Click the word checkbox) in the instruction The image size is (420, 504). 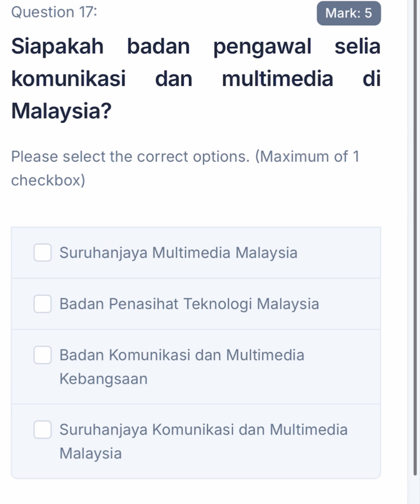click(48, 180)
